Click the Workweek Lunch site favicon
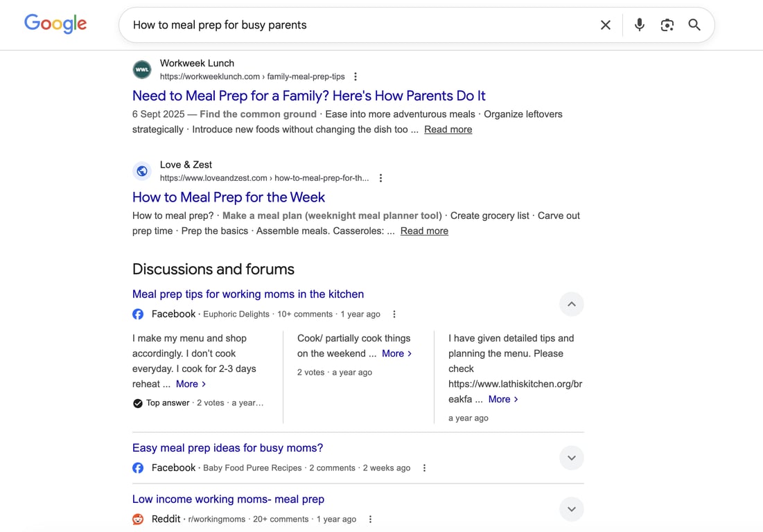The image size is (763, 532). (x=141, y=69)
